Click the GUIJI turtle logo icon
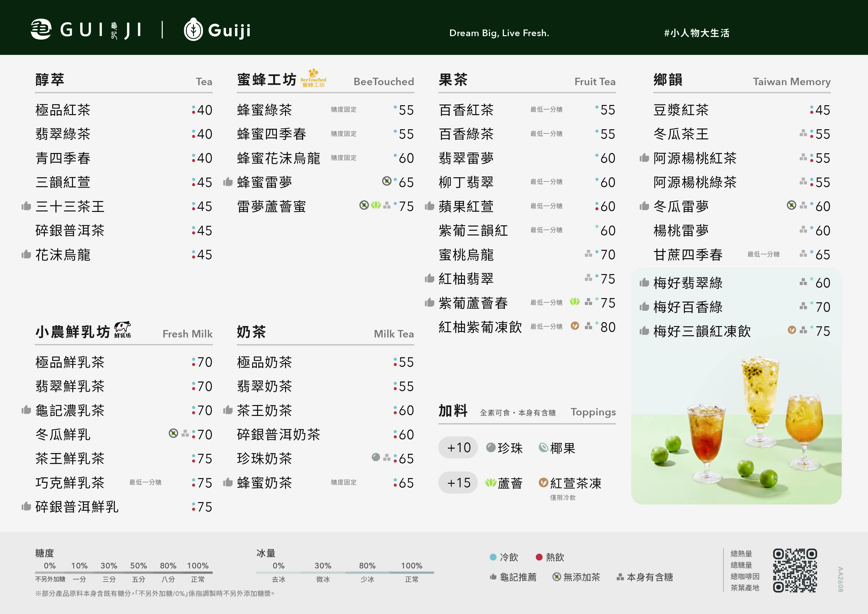Screen dimensions: 868x614 (41, 29)
